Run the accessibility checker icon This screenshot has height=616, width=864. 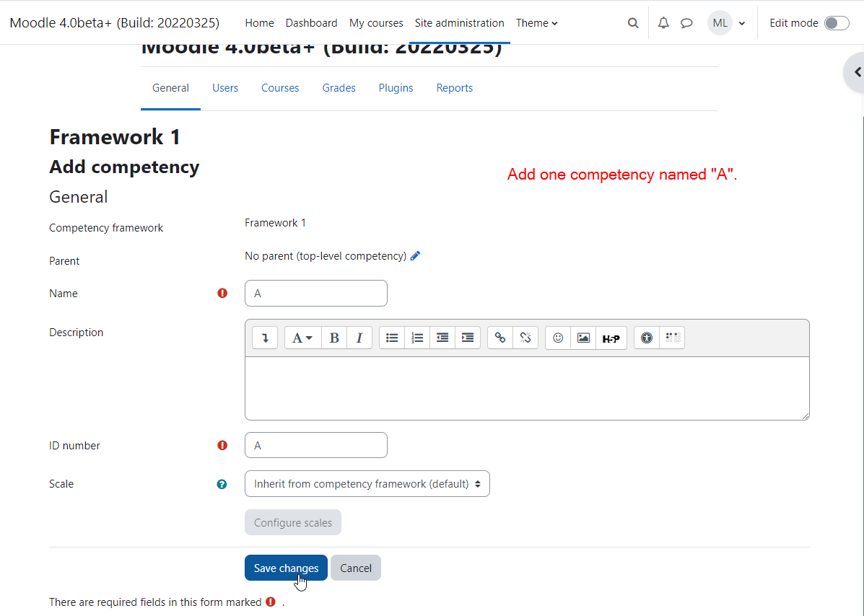tap(647, 338)
